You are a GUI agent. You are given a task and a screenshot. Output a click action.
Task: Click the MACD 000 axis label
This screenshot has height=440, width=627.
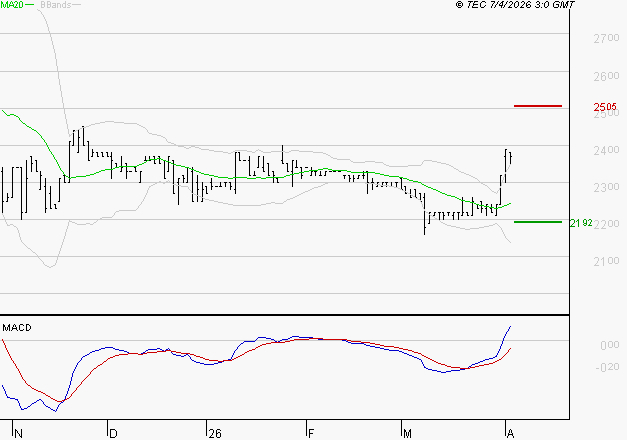point(609,345)
